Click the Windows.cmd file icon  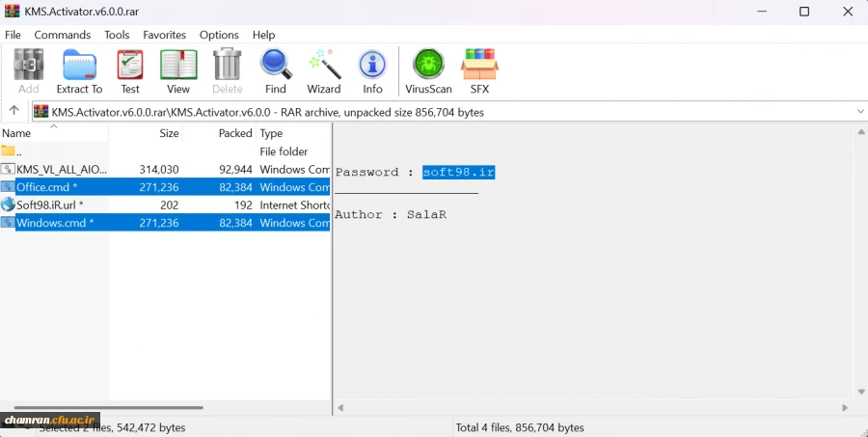8,222
